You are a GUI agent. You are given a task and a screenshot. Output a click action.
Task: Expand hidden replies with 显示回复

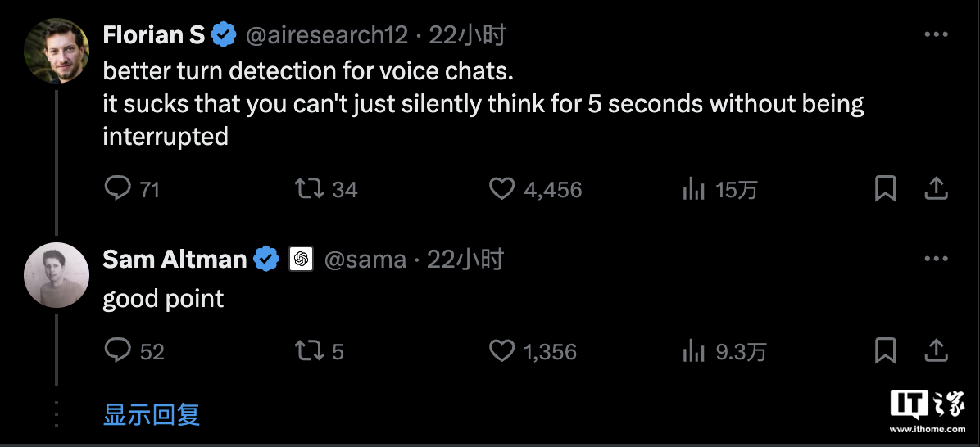click(152, 414)
